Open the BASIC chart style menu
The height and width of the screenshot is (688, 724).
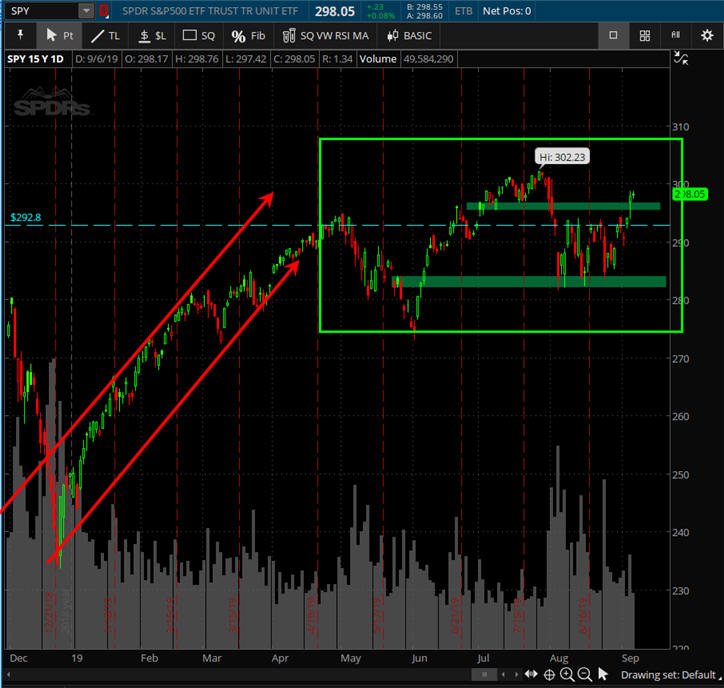[409, 36]
